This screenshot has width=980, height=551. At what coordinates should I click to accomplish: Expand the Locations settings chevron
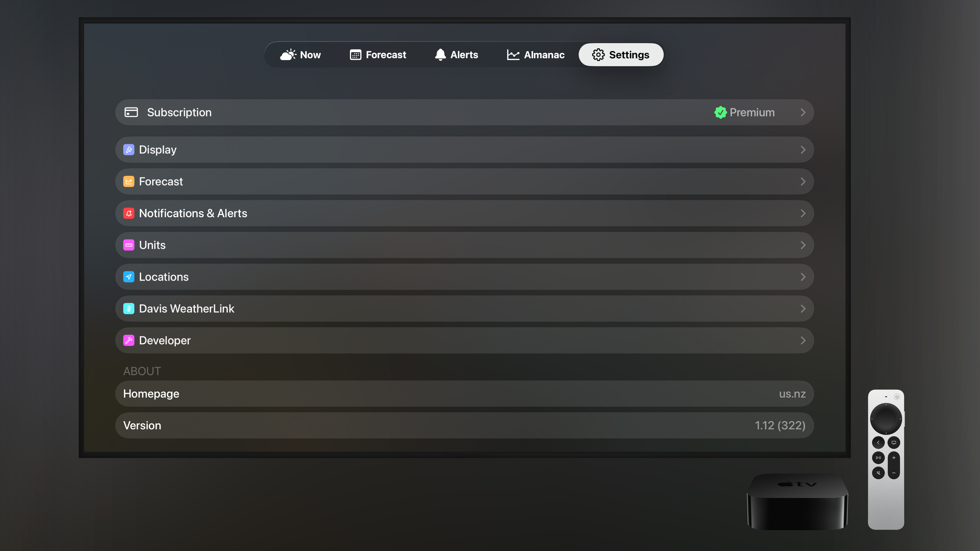[x=803, y=277]
